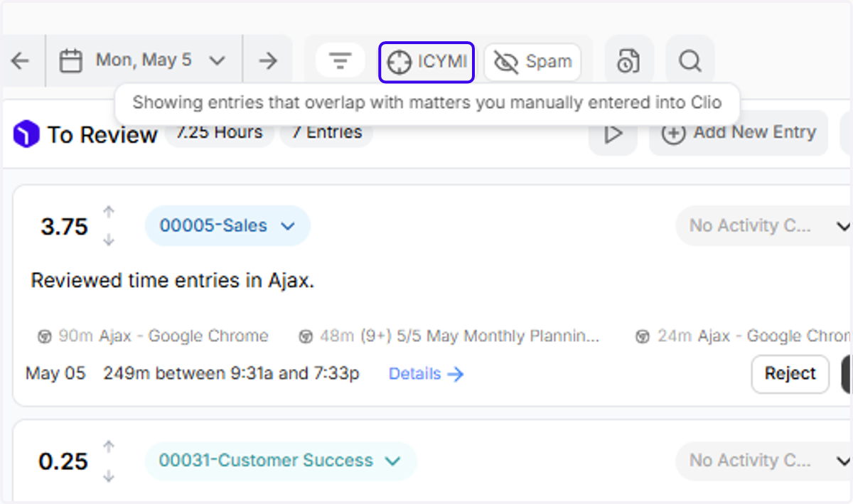Open the activity category dropdown for the Sales entry
Screen dimensions: 853x504
765,226
